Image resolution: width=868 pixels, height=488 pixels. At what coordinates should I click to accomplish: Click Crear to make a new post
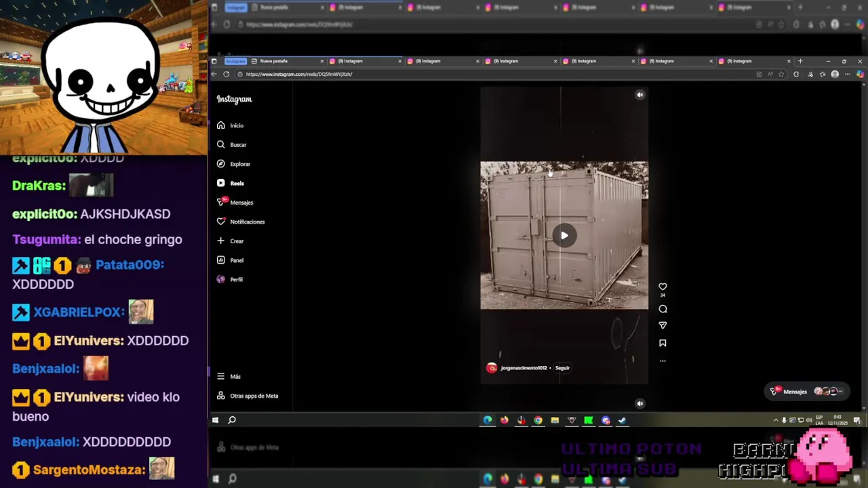[230, 241]
